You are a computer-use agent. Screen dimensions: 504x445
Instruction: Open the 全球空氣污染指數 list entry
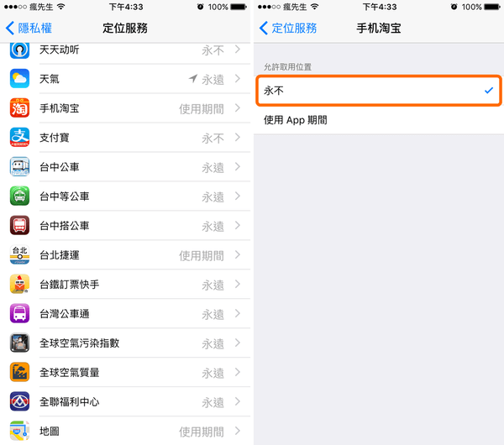125,343
